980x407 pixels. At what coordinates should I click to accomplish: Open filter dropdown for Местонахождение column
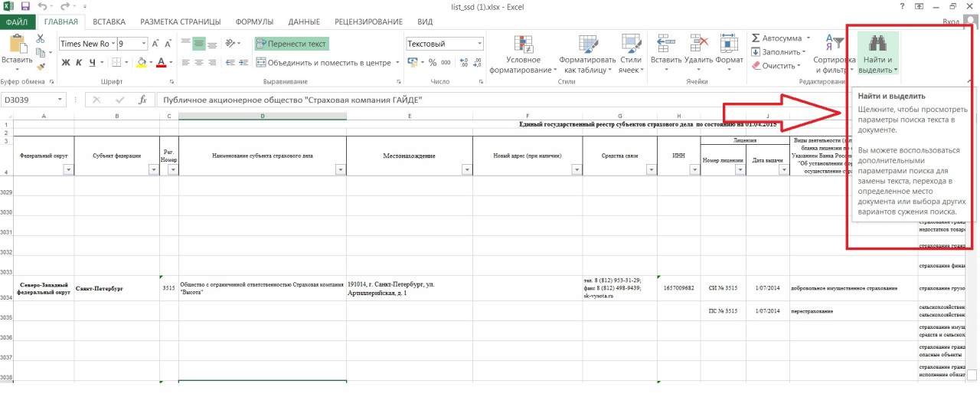point(467,170)
